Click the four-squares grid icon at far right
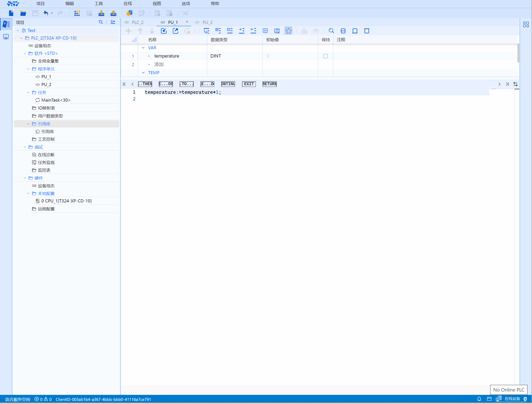 click(526, 24)
